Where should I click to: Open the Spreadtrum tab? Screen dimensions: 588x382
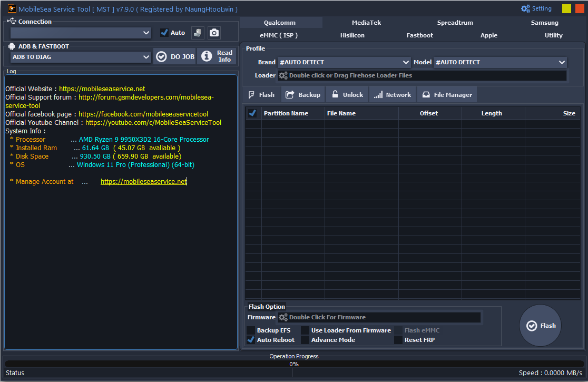click(x=455, y=23)
